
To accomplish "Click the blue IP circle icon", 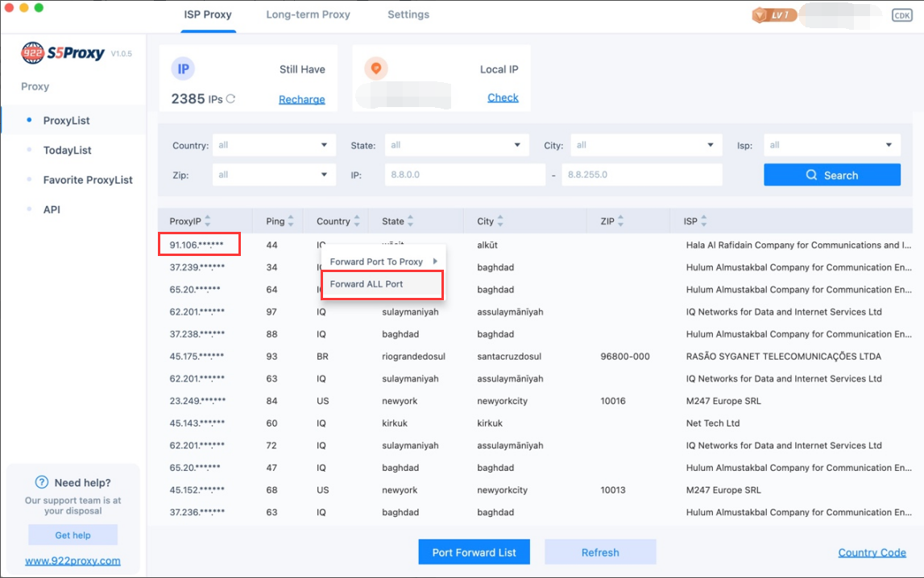I will click(183, 69).
